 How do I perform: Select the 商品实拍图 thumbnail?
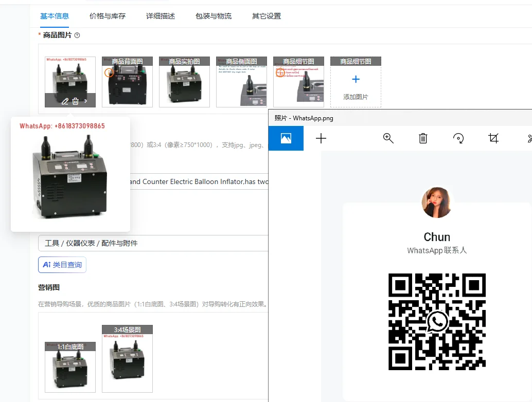point(184,82)
